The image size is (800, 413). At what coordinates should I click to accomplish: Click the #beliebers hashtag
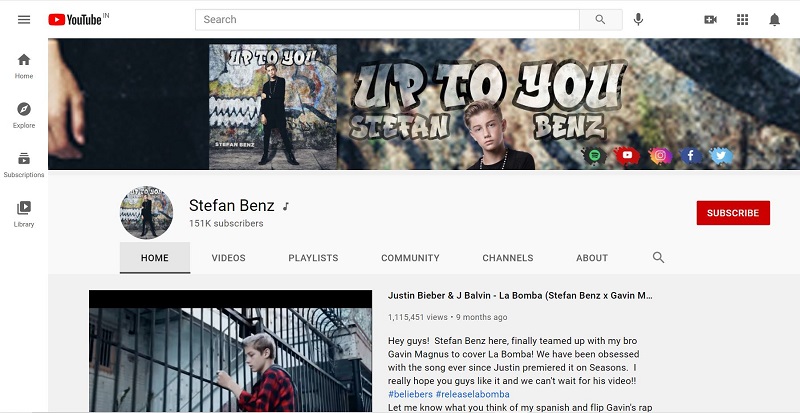[x=410, y=394]
